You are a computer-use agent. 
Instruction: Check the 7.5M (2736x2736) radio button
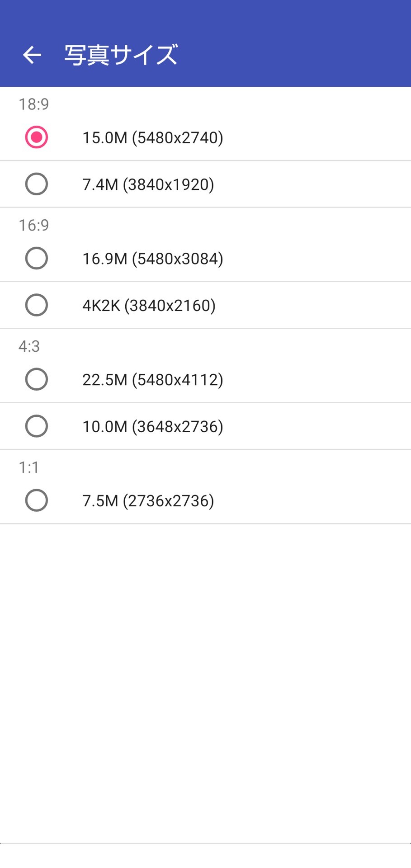coord(37,500)
